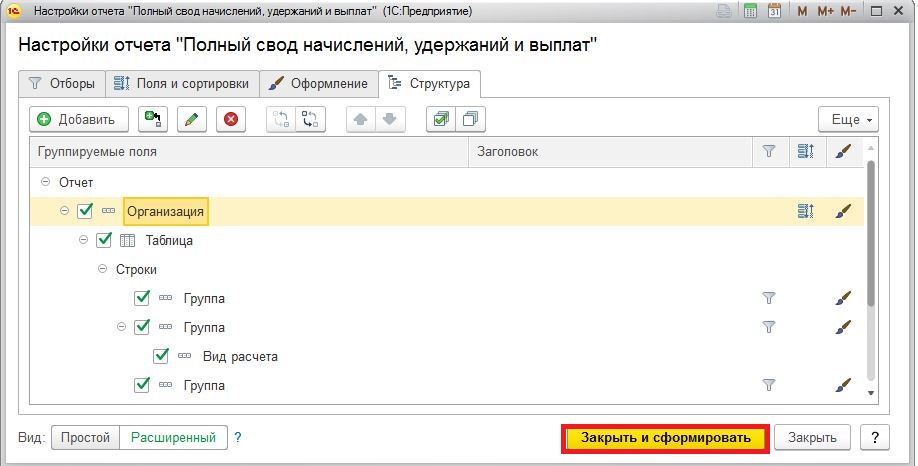Click the uncheck all items icon
918x466 pixels.
470,119
